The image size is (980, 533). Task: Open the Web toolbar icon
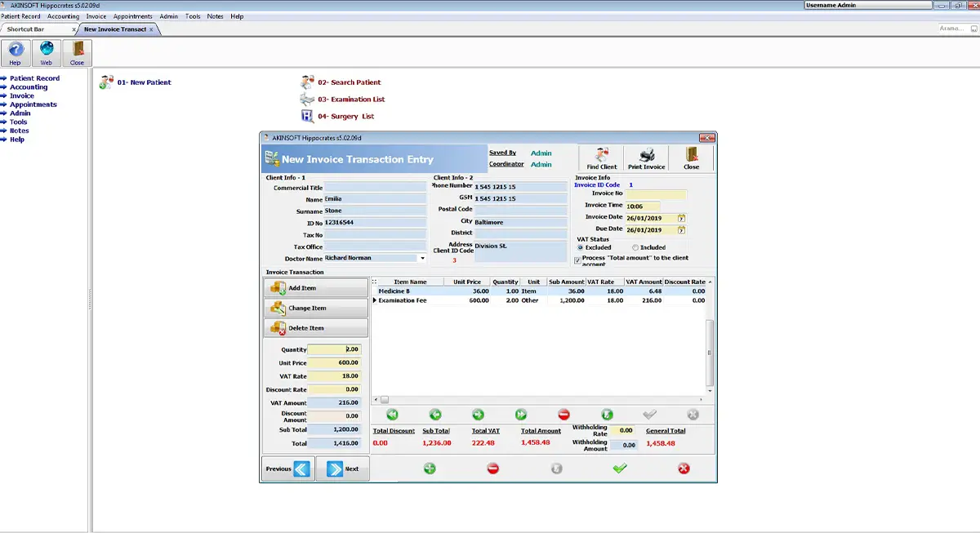point(47,53)
